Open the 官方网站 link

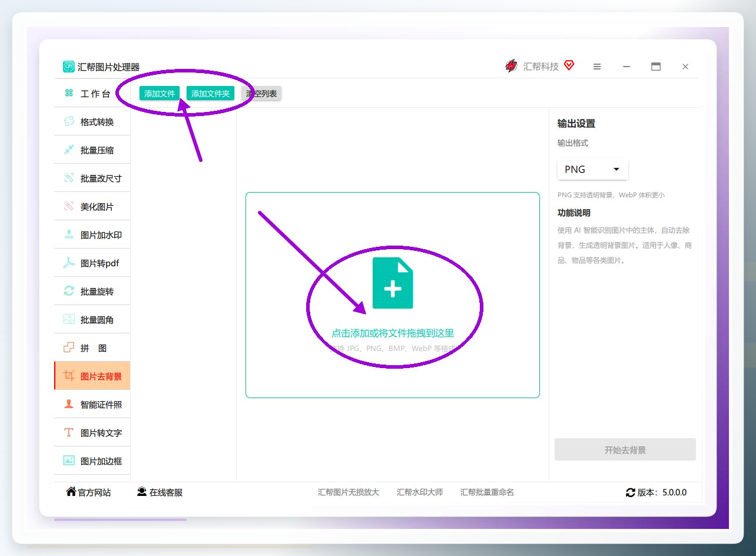88,492
